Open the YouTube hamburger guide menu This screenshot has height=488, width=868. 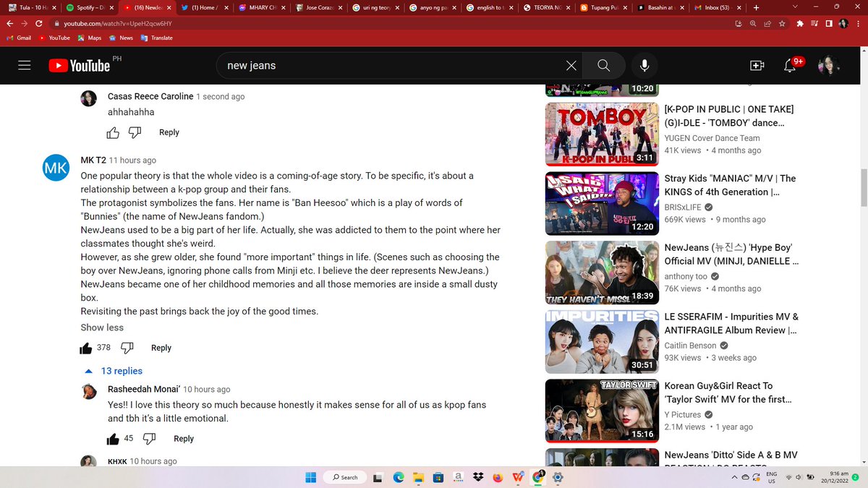(x=24, y=65)
